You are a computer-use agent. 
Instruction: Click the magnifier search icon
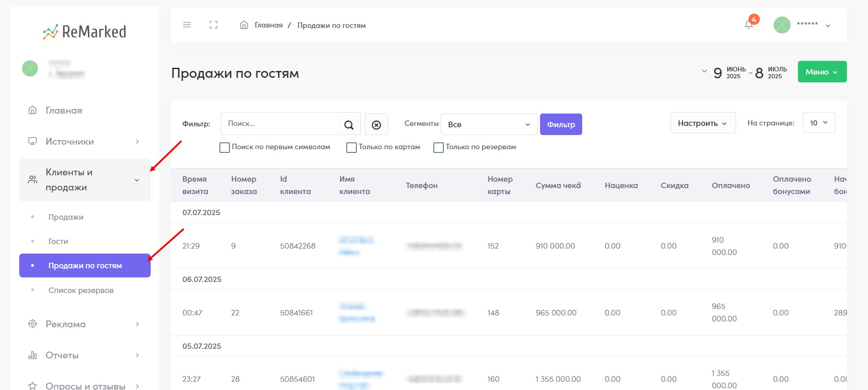(349, 125)
